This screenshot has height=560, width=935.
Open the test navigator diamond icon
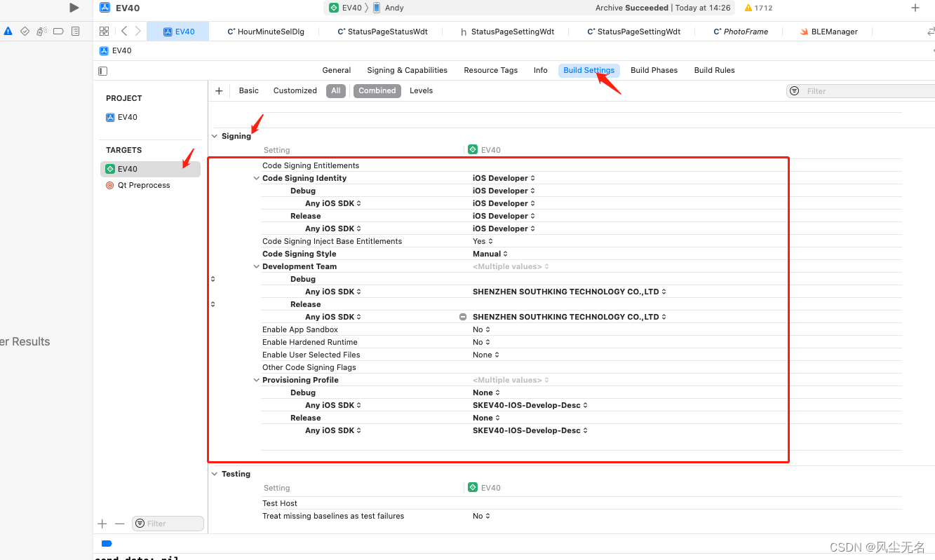pyautogui.click(x=25, y=32)
